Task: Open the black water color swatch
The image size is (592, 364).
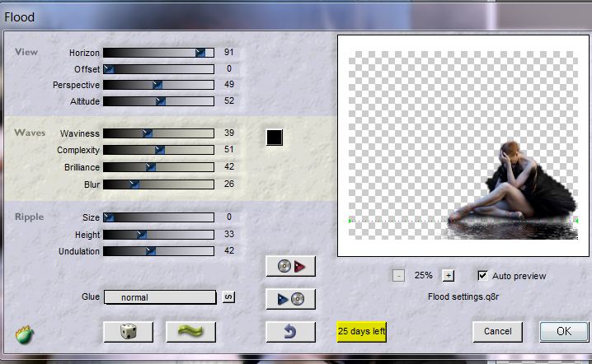Action: click(x=275, y=138)
